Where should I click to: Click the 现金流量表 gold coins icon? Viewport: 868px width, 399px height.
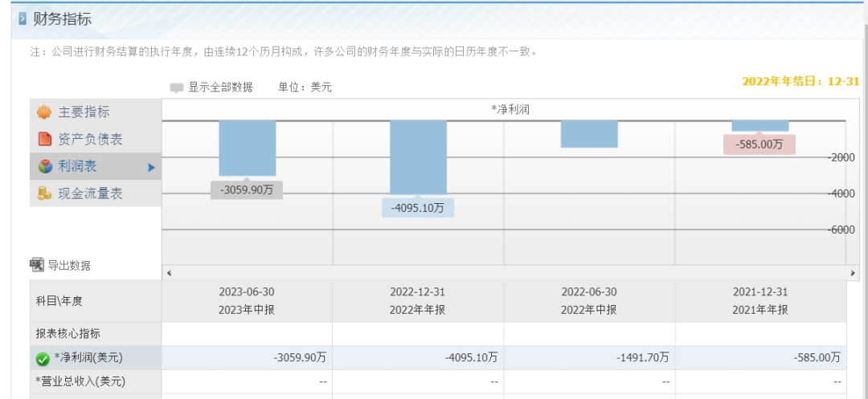45,193
